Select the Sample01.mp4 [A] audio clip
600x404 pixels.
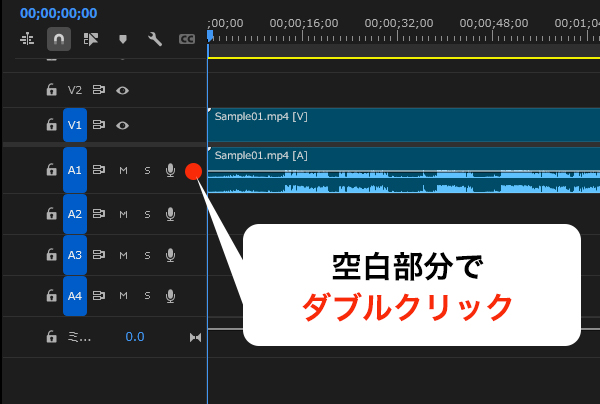[404, 170]
